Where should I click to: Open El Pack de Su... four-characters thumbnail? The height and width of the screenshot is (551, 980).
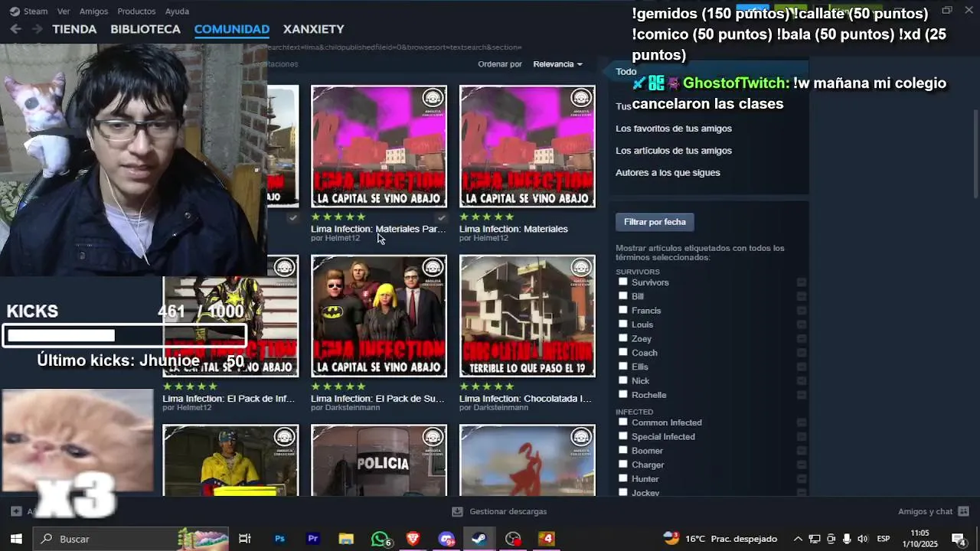[379, 316]
